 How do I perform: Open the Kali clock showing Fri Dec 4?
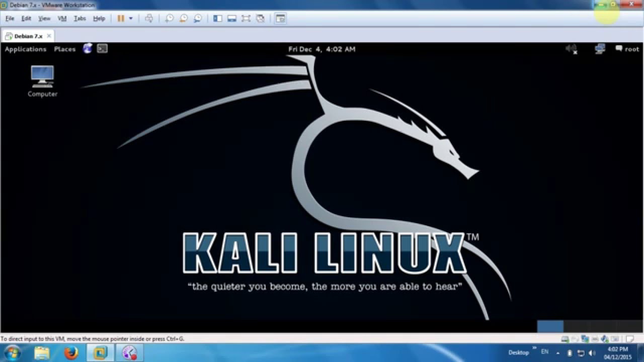pyautogui.click(x=322, y=49)
